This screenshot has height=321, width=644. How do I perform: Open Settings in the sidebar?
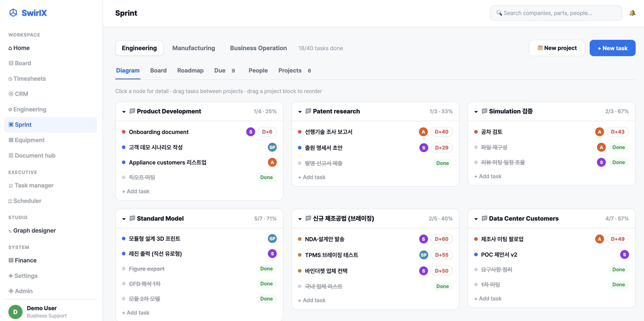click(50, 276)
